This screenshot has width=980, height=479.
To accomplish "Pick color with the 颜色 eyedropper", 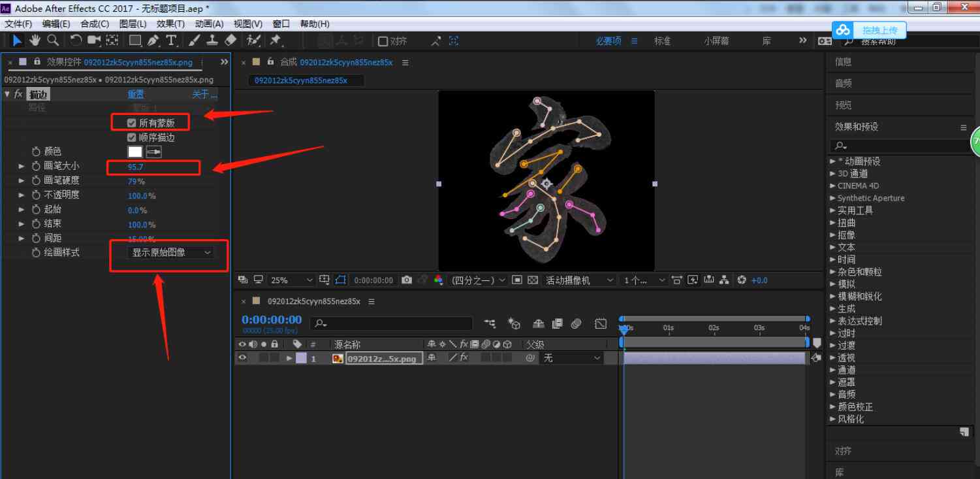I will coord(154,152).
